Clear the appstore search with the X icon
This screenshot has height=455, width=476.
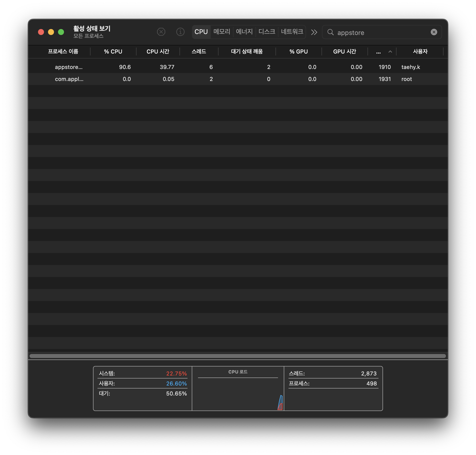pos(434,32)
